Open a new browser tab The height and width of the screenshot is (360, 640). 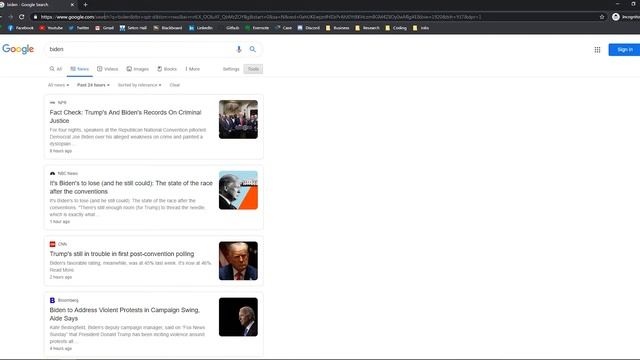coord(85,4)
